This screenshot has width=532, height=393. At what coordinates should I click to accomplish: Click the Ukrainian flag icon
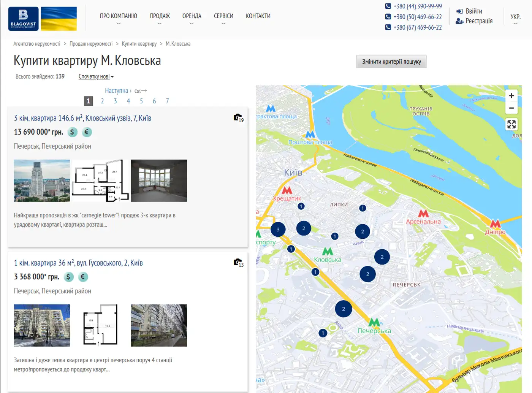[59, 19]
